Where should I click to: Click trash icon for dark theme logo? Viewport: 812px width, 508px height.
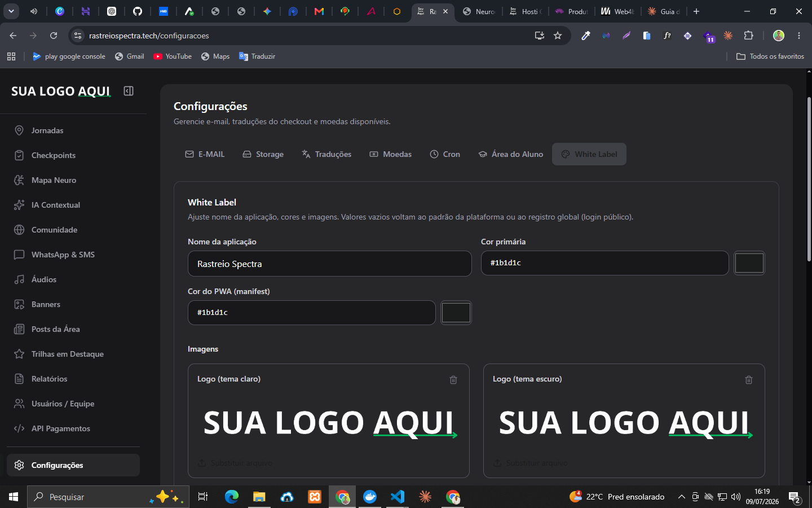[x=749, y=380]
